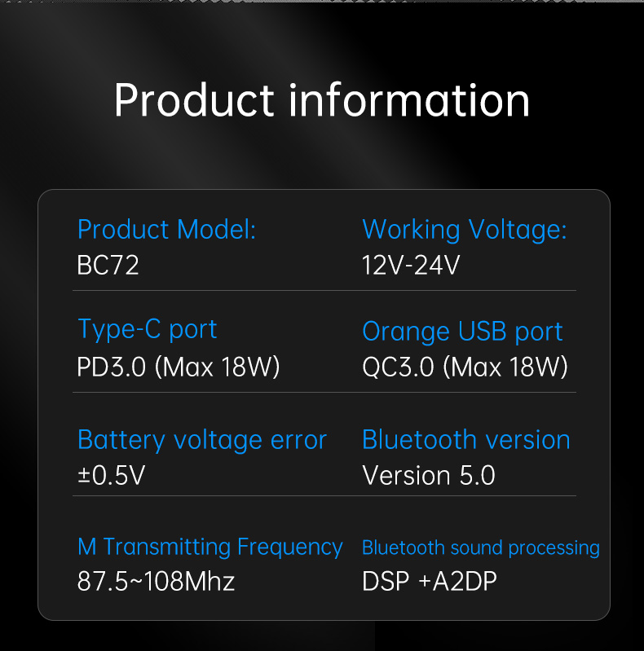The image size is (644, 651).
Task: Select the M Transmitting Frequency label
Action: [210, 548]
